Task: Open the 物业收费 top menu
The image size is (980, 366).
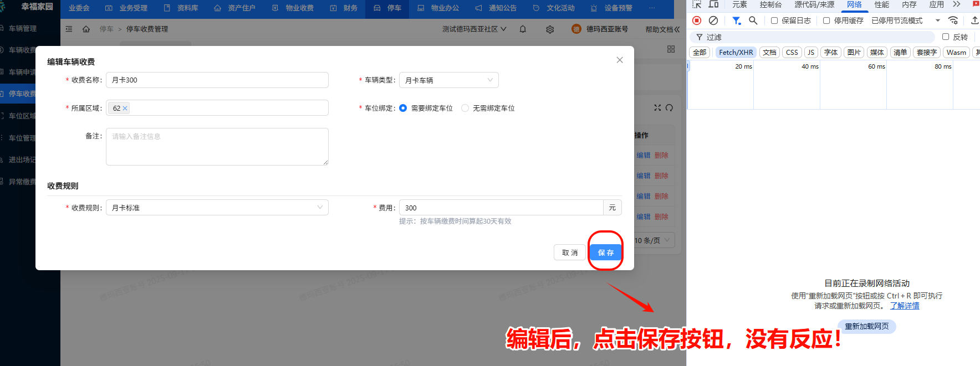Action: [293, 8]
